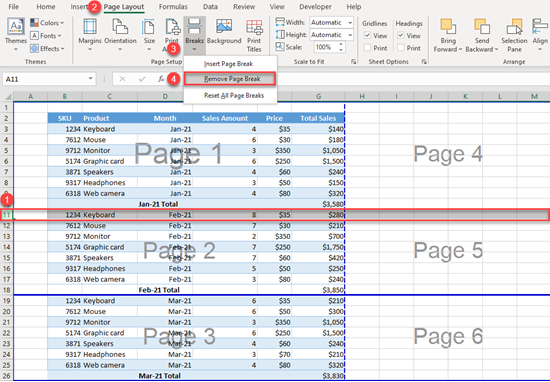
Task: Expand the Name Box dropdown arrow
Action: [90, 79]
